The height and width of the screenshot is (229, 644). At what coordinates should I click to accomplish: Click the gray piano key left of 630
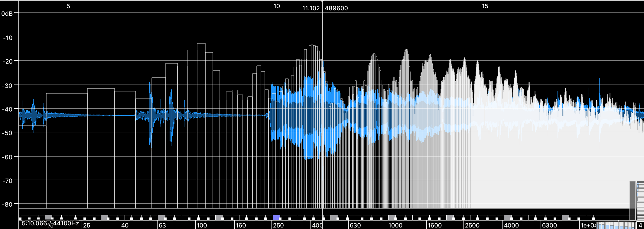[334, 218]
